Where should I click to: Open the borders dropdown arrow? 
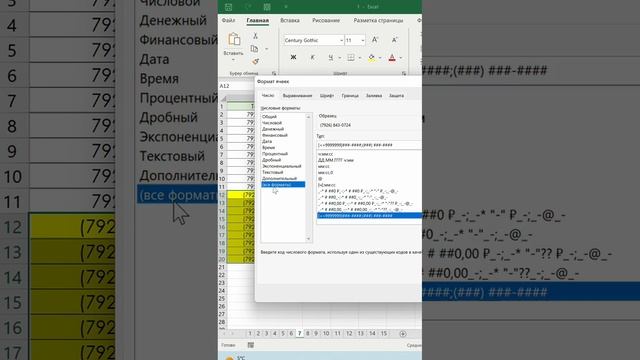(360, 58)
